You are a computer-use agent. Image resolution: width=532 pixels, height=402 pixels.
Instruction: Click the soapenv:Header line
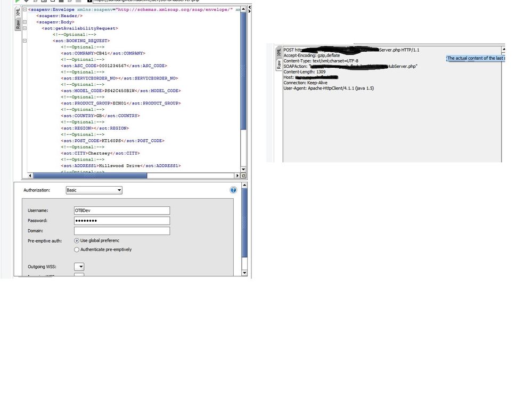pos(59,16)
